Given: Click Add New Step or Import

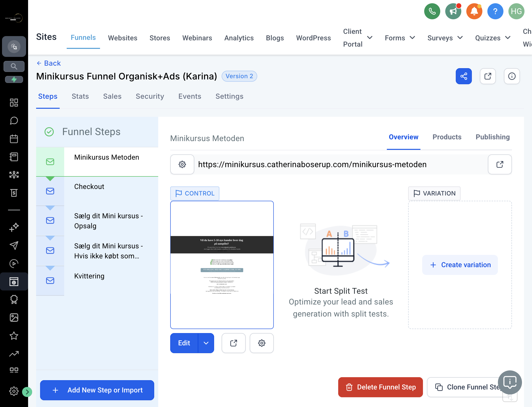Looking at the screenshot, I should point(97,390).
